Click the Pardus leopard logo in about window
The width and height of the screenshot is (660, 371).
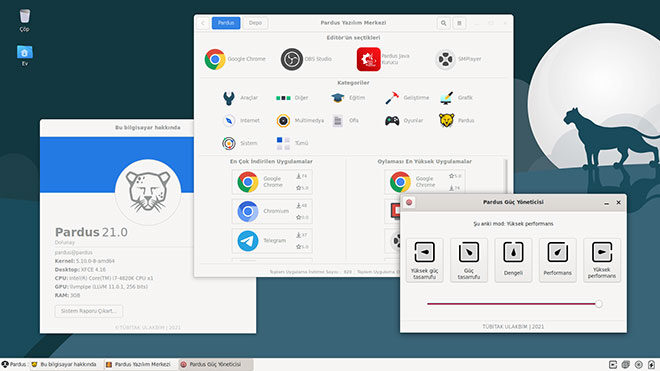(x=148, y=192)
